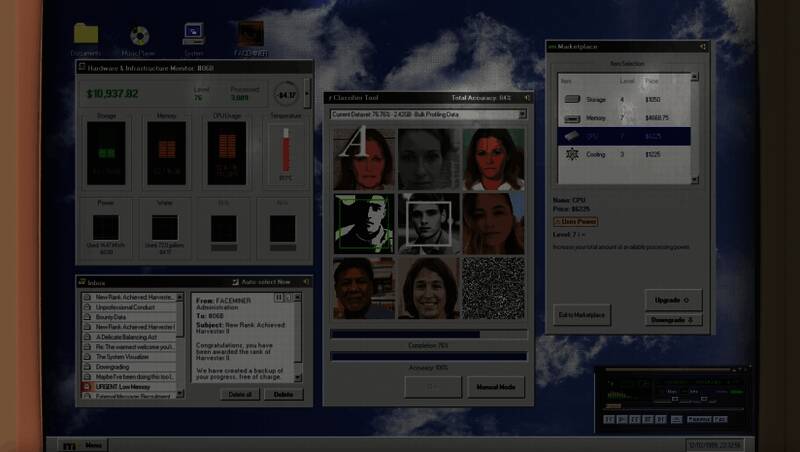
Task: Open the Documents folder desktop icon
Action: (86, 34)
